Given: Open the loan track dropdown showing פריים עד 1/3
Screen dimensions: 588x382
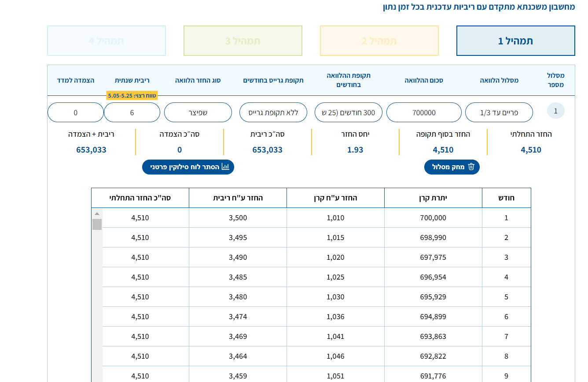Looking at the screenshot, I should pos(499,113).
